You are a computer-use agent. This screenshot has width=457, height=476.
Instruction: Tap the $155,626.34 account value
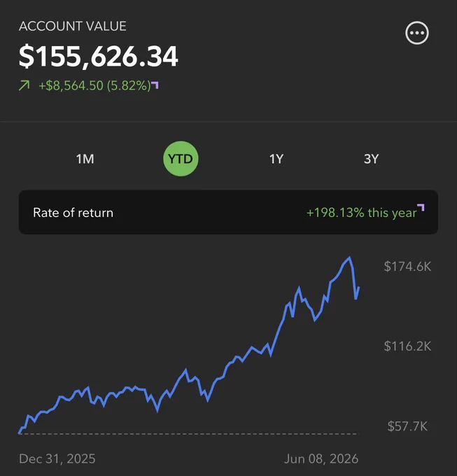pos(98,56)
